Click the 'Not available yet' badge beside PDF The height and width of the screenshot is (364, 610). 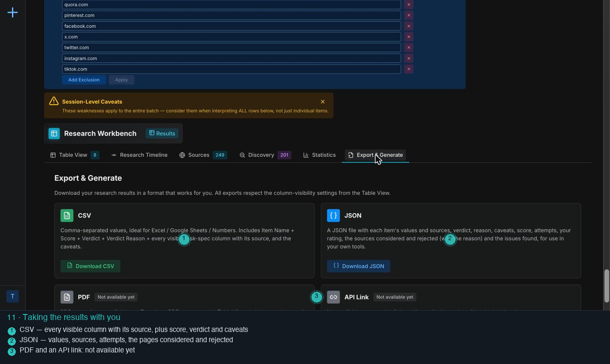coord(116,297)
